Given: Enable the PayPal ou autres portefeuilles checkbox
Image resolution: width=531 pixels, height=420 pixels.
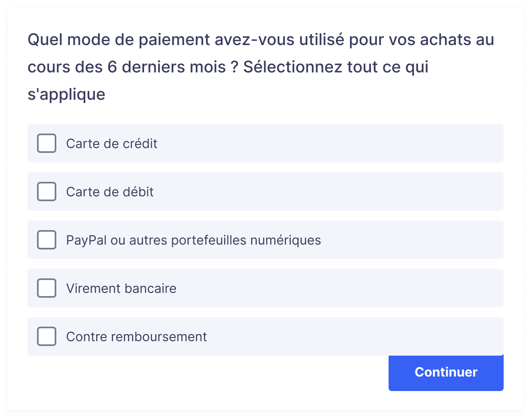Looking at the screenshot, I should (47, 240).
